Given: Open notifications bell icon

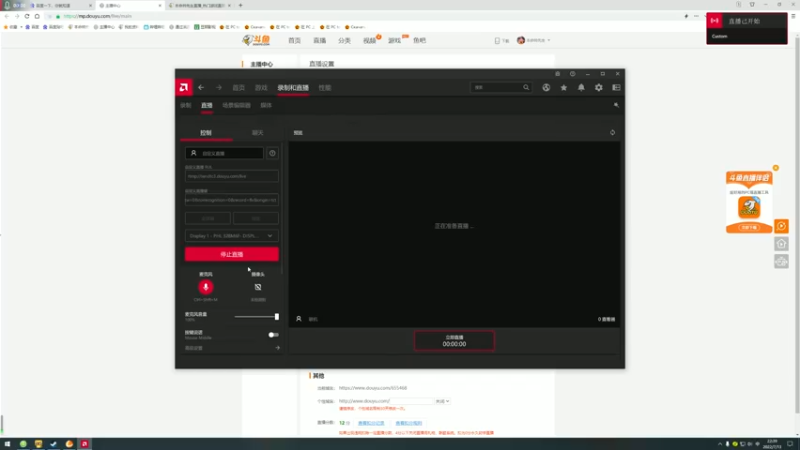Looking at the screenshot, I should tap(581, 87).
